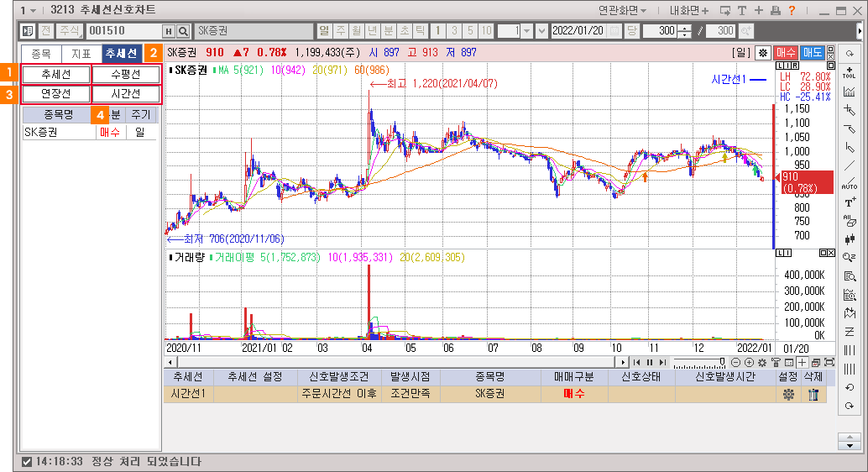This screenshot has height=472, width=868.
Task: Open the 연관화면 dropdown
Action: (622, 11)
